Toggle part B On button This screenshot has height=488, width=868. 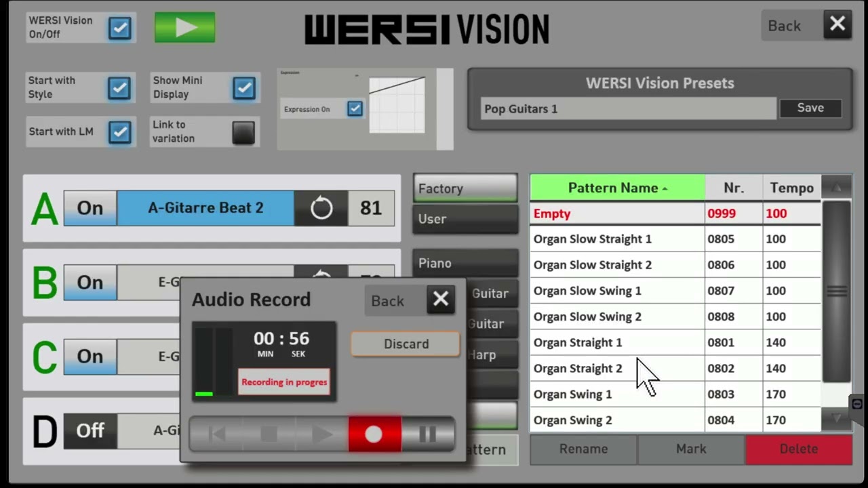(x=90, y=282)
